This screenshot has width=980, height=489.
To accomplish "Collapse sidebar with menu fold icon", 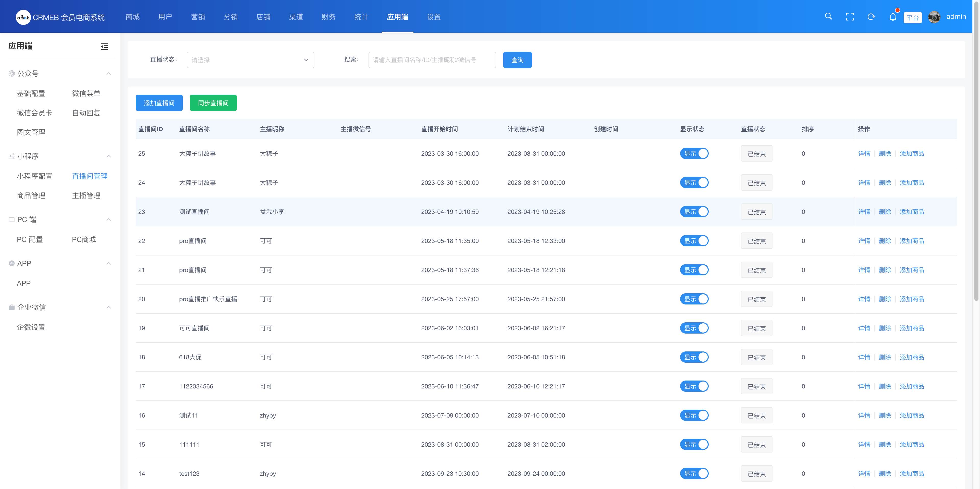I will (104, 46).
